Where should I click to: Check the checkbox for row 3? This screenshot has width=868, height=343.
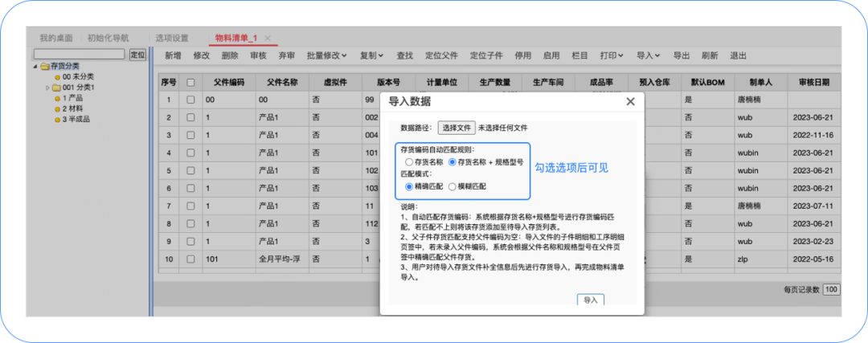[190, 135]
